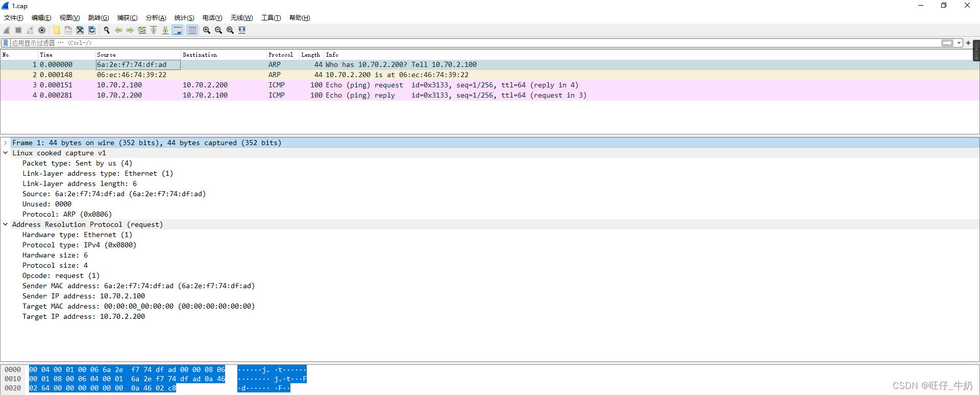Toggle auto-scroll during live capture
980x395 pixels.
coord(178,30)
